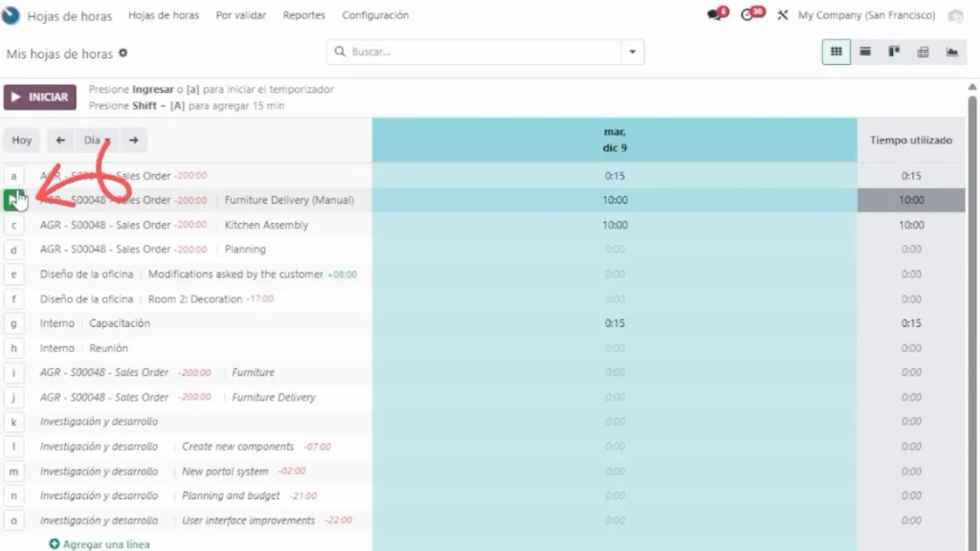Open the Por validar menu
Screen dimensions: 980x551
[x=241, y=15]
